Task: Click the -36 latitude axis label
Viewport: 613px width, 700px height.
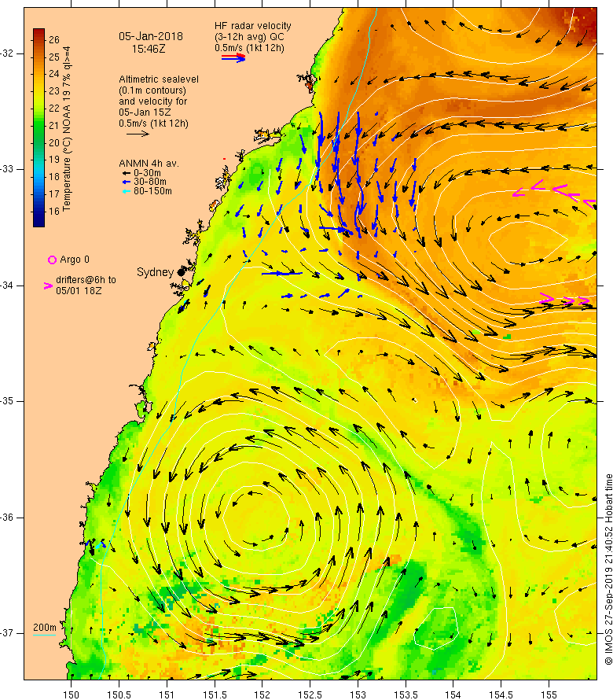Action: (x=6, y=518)
